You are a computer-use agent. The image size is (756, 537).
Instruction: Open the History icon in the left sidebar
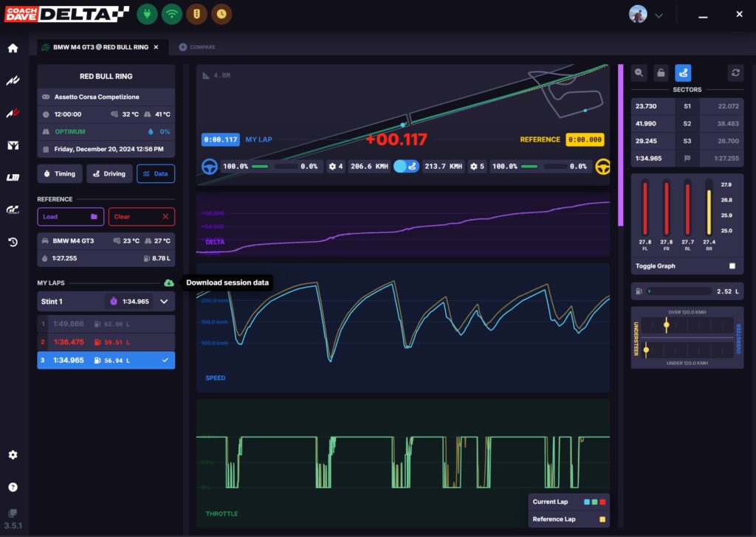click(x=13, y=242)
